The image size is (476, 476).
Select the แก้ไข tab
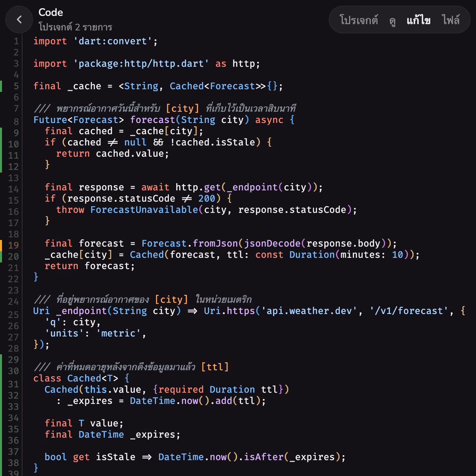(x=418, y=20)
